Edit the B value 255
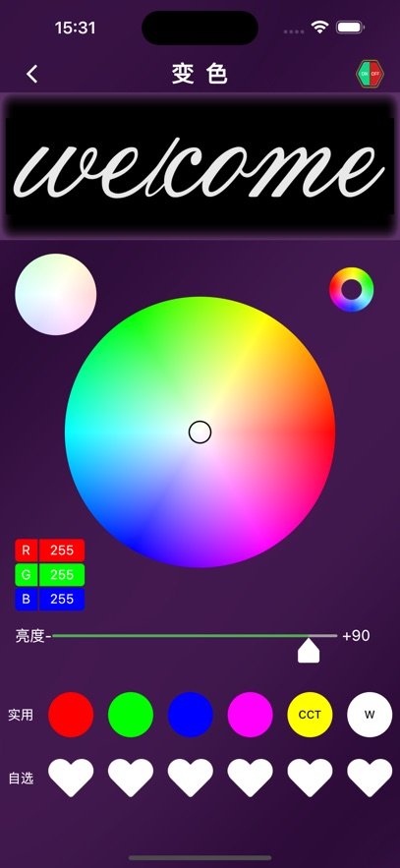400x868 pixels. tap(61, 599)
